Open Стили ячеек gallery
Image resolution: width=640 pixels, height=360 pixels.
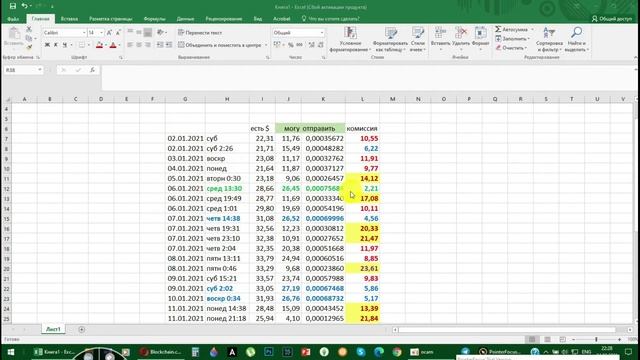(418, 39)
